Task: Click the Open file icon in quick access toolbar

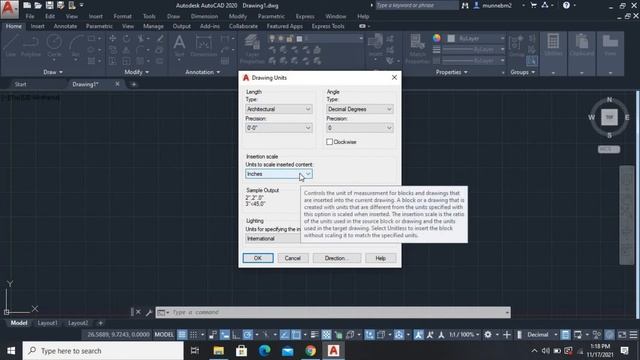Action: [38, 5]
